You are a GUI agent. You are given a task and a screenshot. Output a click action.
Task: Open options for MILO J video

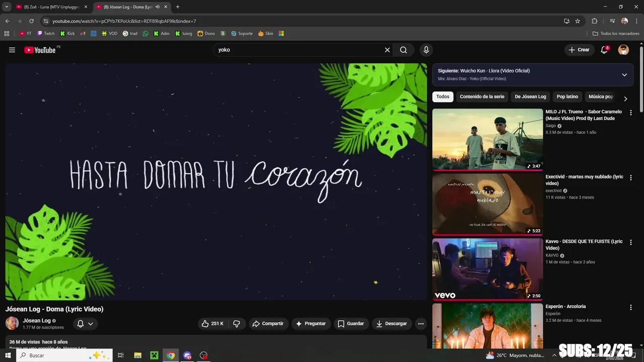630,113
